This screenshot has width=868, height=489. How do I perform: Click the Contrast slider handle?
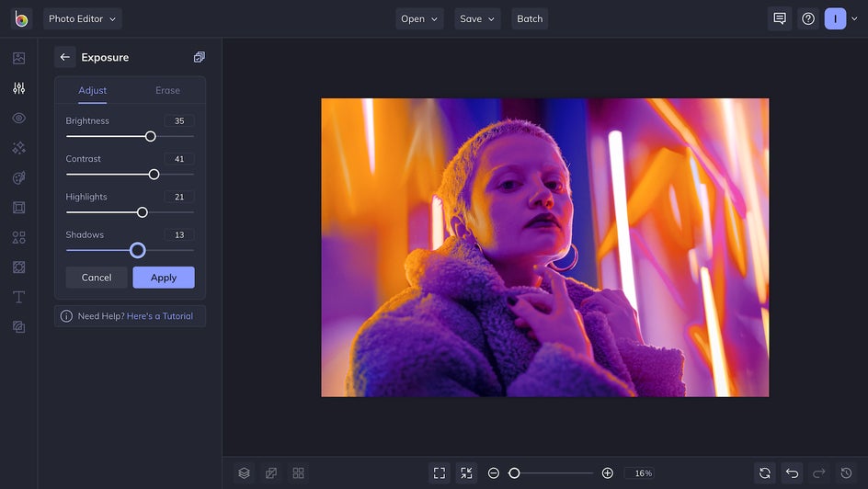tap(154, 175)
